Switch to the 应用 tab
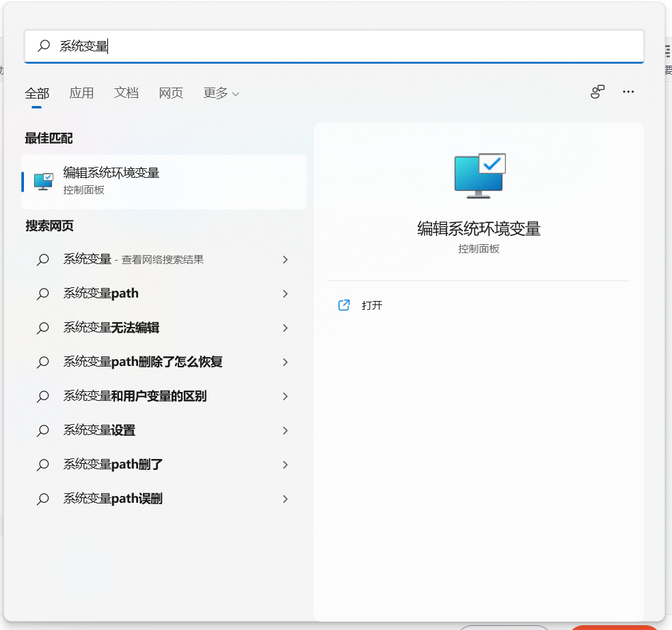The width and height of the screenshot is (672, 630). 81,93
